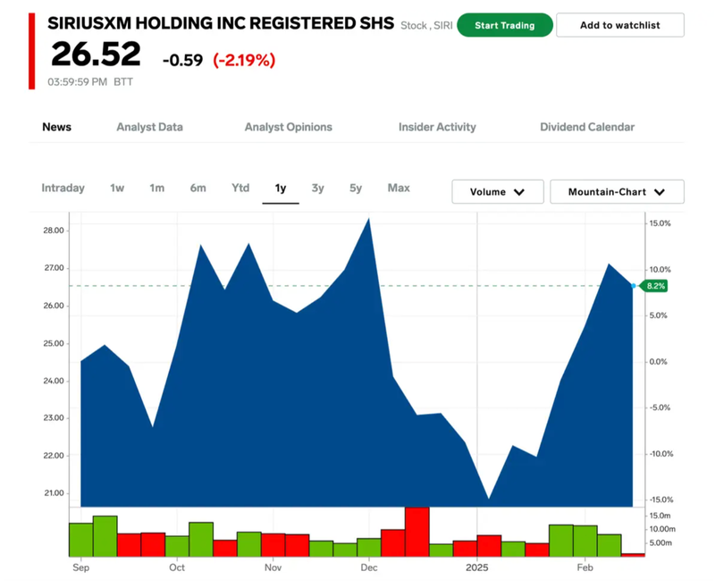Select the Intraday time range
Screen dimensions: 715x588
63,188
